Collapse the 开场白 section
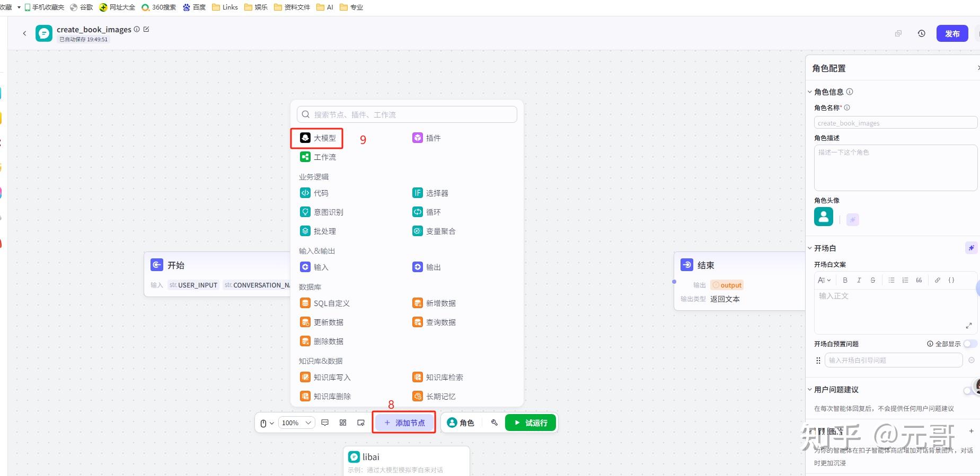980x476 pixels. 810,248
